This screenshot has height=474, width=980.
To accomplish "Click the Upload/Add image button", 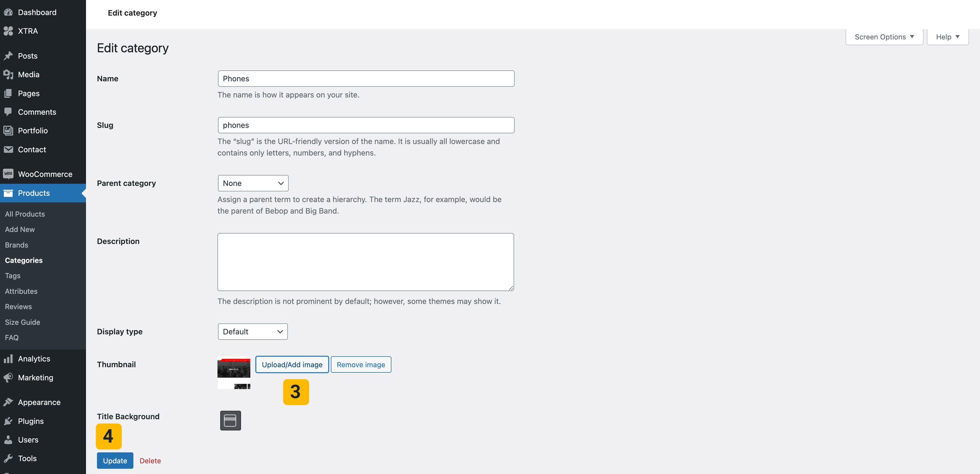I will point(292,364).
